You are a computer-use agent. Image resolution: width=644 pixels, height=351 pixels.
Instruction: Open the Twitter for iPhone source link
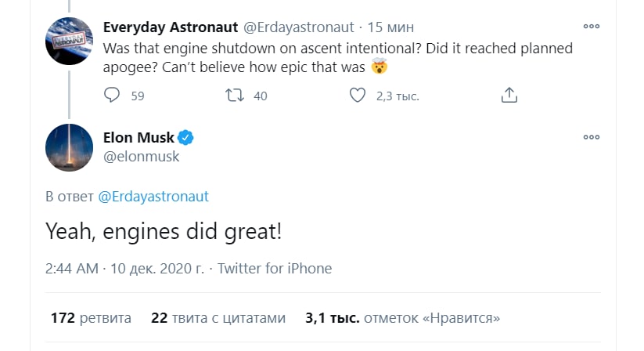(x=275, y=269)
